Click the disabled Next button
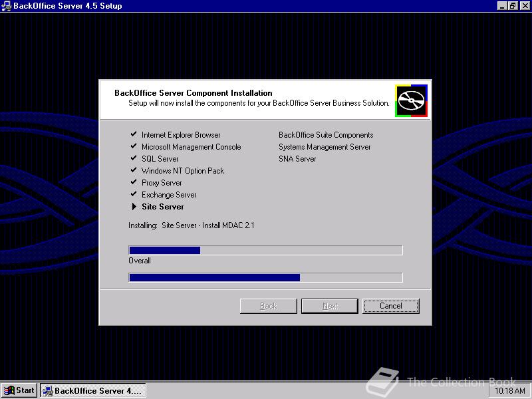Screen dimensions: 532x399 330,306
